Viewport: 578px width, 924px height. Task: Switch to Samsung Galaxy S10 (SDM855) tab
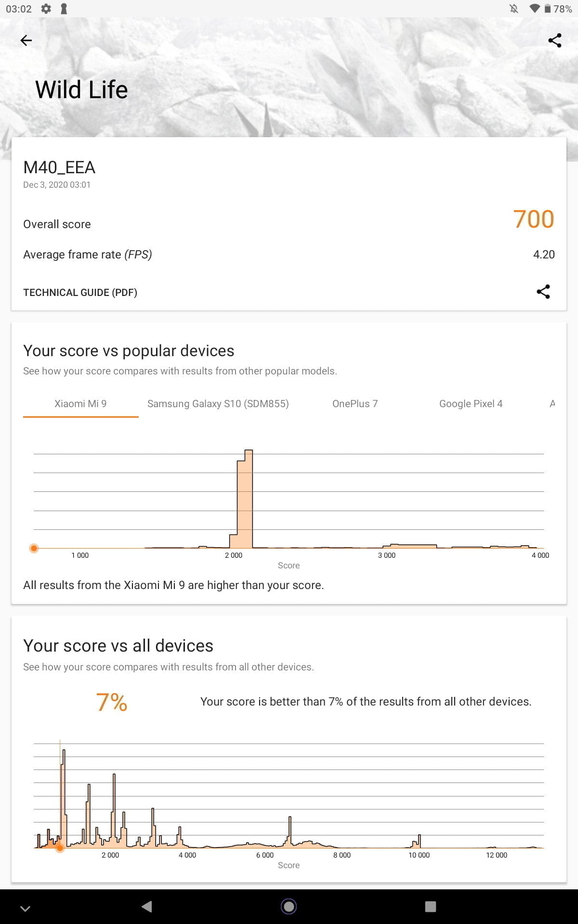[218, 404]
